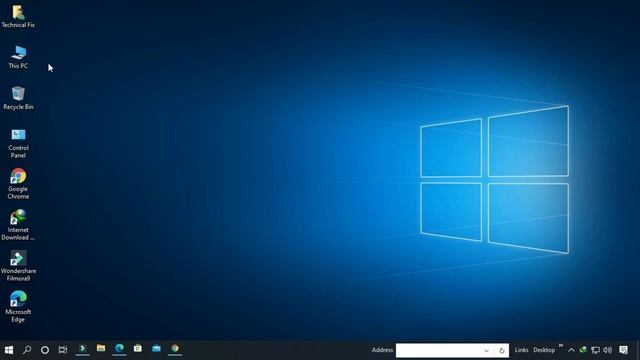The width and height of the screenshot is (640, 360).
Task: Click the Show desktop sliver
Action: pyautogui.click(x=638, y=350)
